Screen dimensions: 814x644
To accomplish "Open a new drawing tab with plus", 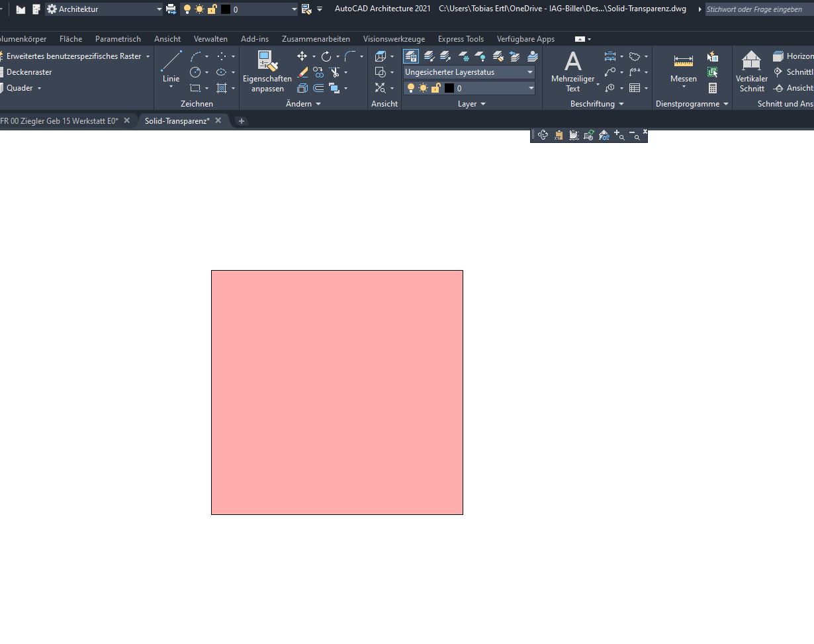I will pyautogui.click(x=242, y=121).
